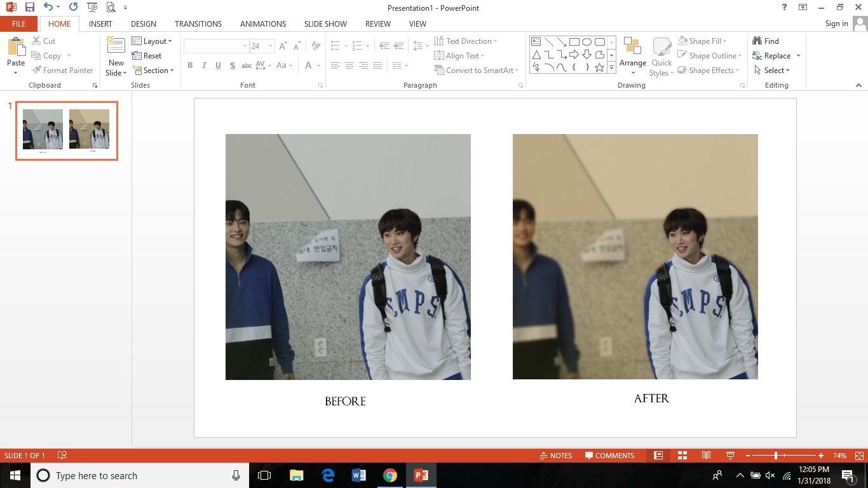Click the Repeat/Redo icon
This screenshot has width=868, height=488.
(73, 8)
